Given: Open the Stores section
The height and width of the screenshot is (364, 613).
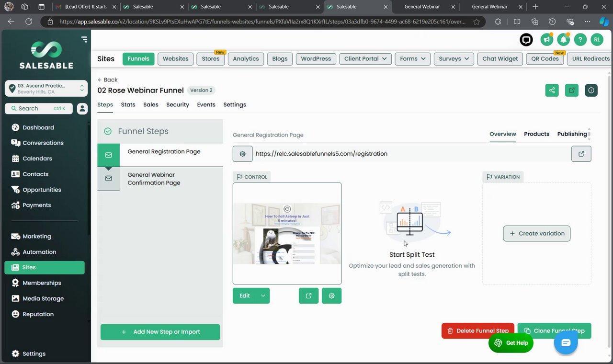Looking at the screenshot, I should [x=211, y=58].
